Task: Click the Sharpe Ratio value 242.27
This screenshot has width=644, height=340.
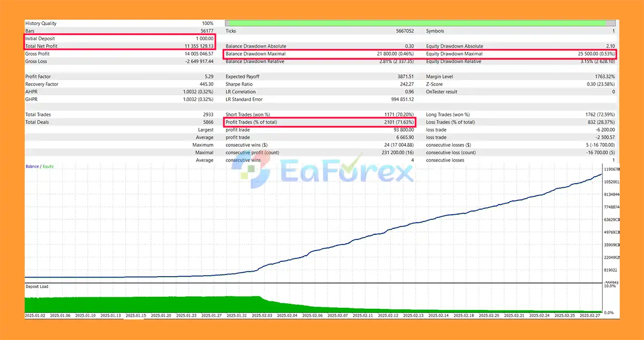Action: click(407, 84)
